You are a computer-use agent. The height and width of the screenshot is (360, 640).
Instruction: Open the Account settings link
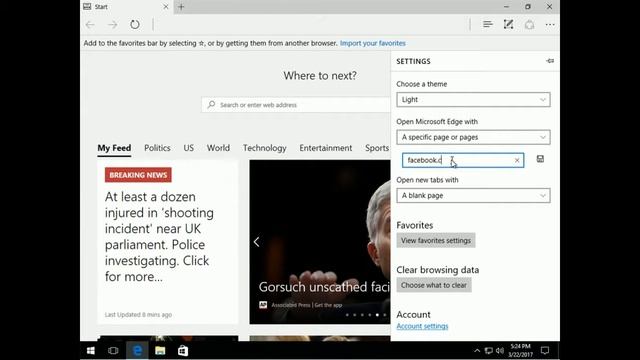[422, 326]
